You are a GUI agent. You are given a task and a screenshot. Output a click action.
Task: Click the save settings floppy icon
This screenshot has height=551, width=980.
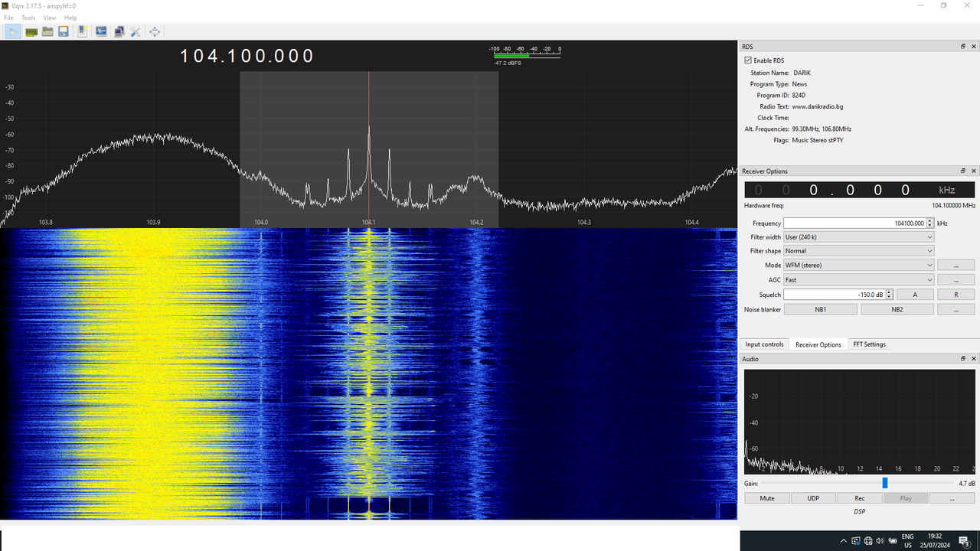pyautogui.click(x=64, y=31)
